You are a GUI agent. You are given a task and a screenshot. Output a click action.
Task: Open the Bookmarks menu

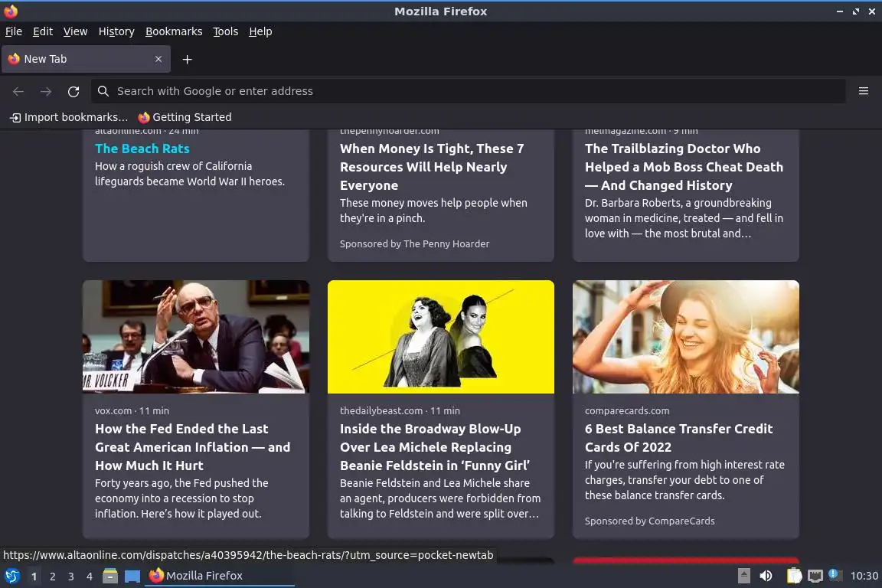174,31
